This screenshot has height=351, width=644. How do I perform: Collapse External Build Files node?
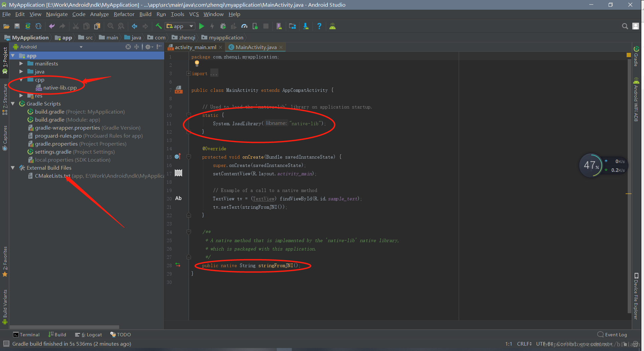[x=13, y=168]
